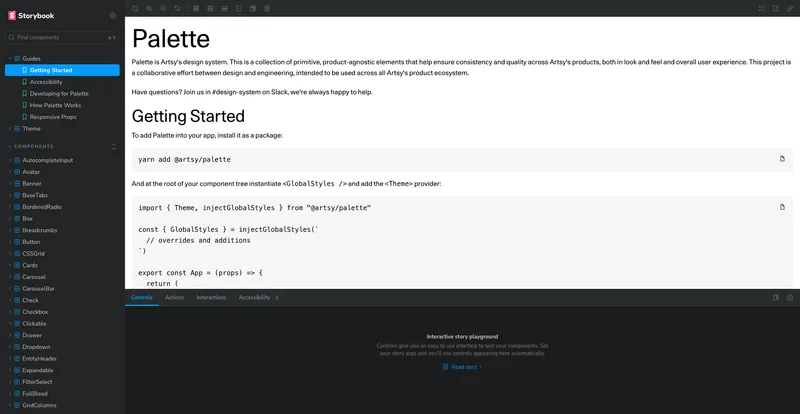Open the circular accessibility vision icon
The height and width of the screenshot is (414, 800).
point(267,8)
